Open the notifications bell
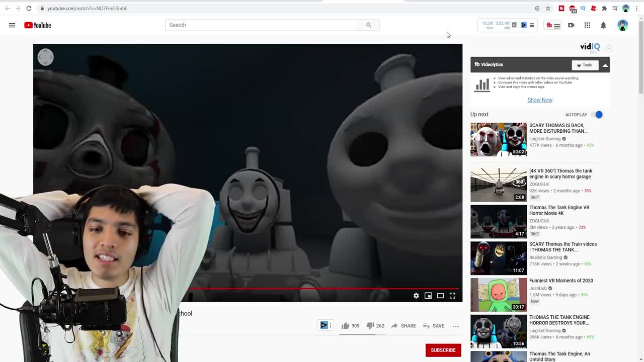This screenshot has height=362, width=644. (603, 25)
